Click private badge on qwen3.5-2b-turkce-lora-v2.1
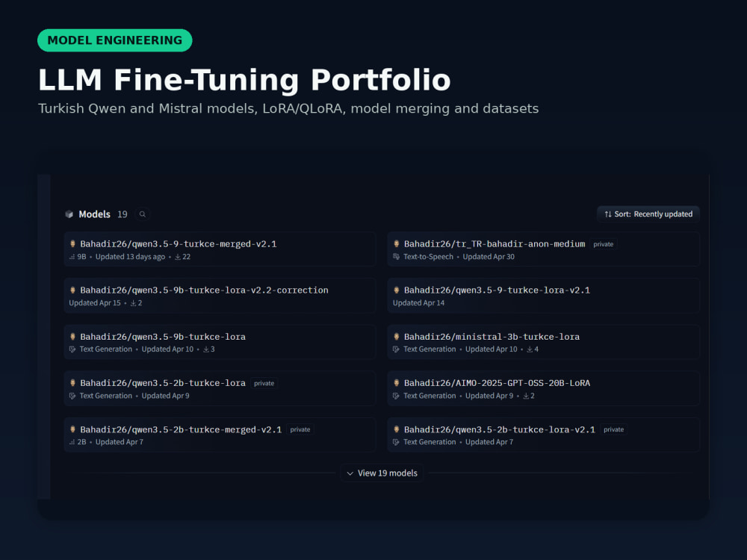Viewport: 747px width, 560px height. pos(613,429)
